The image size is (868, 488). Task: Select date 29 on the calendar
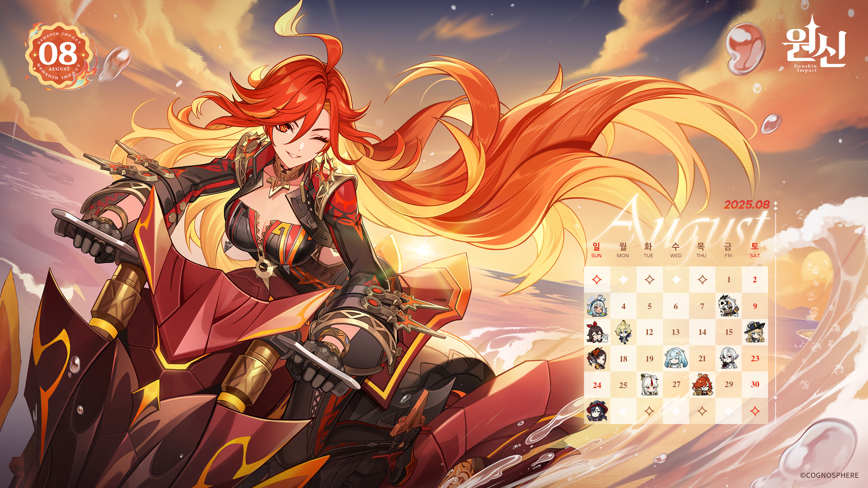(729, 384)
